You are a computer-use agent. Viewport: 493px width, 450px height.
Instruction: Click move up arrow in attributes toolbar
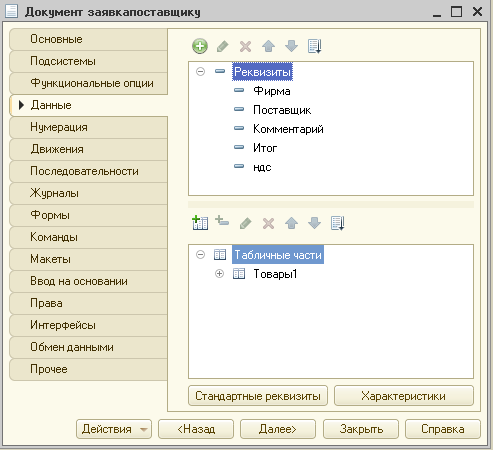click(x=268, y=46)
